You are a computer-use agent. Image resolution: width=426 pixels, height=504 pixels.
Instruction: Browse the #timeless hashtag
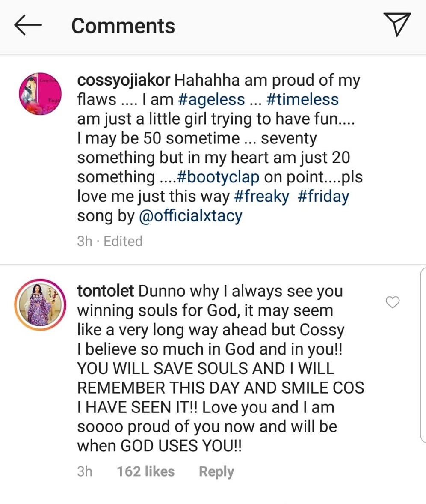(x=302, y=100)
